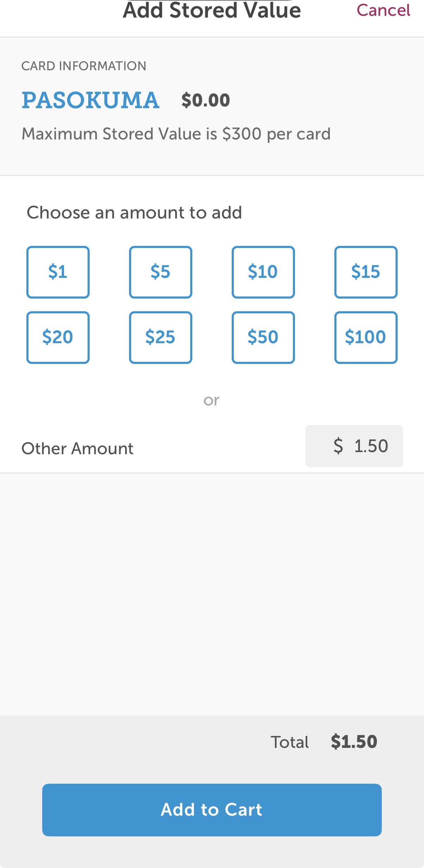The width and height of the screenshot is (424, 868).
Task: Click the Other Amount label
Action: coord(77,449)
